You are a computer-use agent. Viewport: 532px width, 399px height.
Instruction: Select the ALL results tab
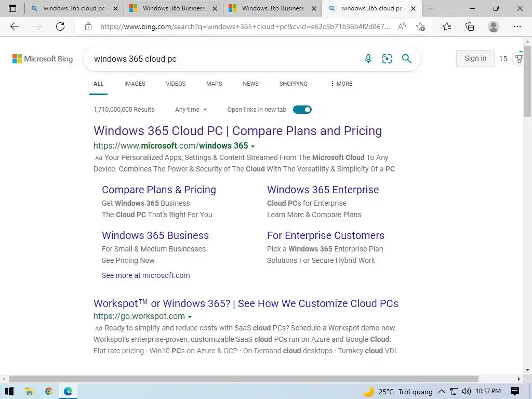[98, 84]
